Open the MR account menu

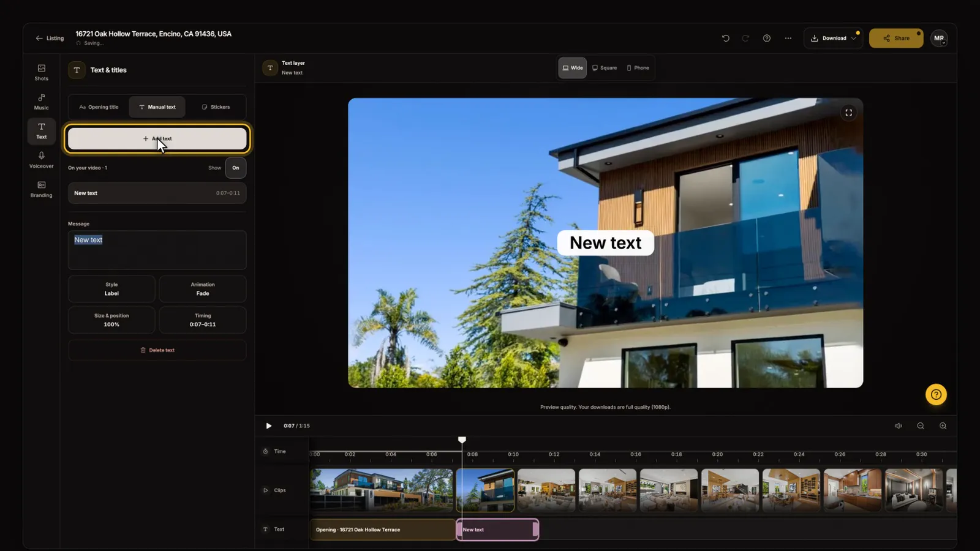pyautogui.click(x=939, y=38)
